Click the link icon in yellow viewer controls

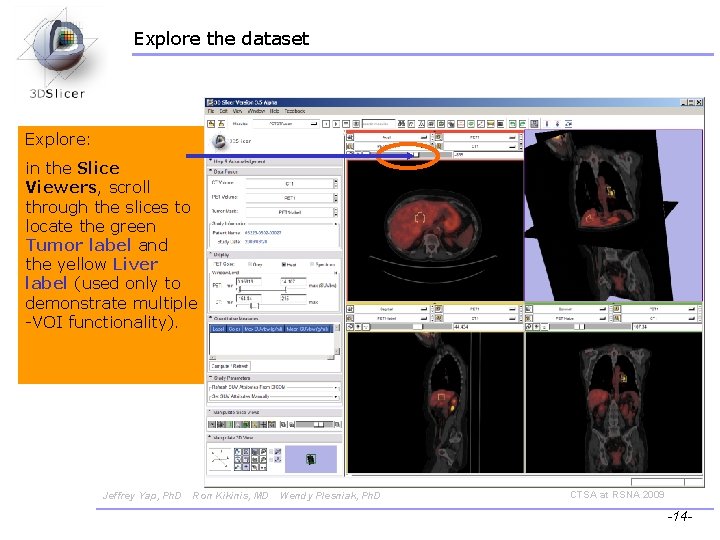(350, 327)
